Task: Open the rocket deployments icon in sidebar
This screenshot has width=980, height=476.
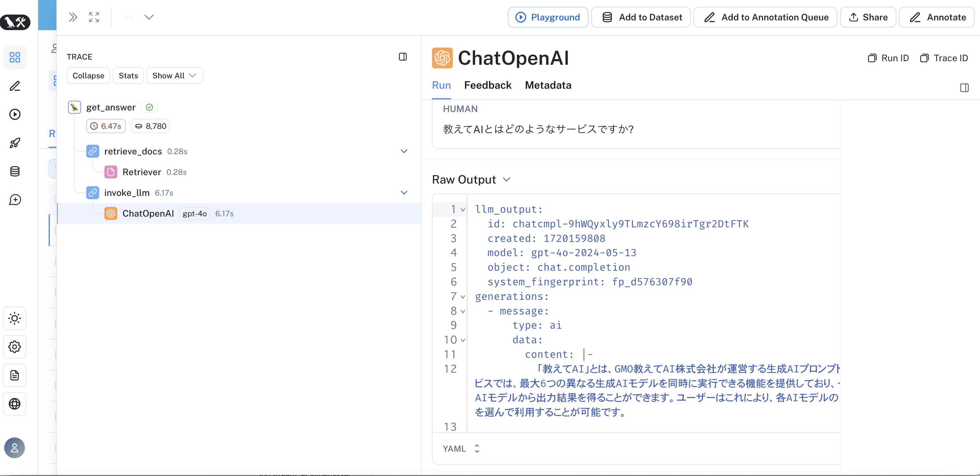Action: (15, 143)
